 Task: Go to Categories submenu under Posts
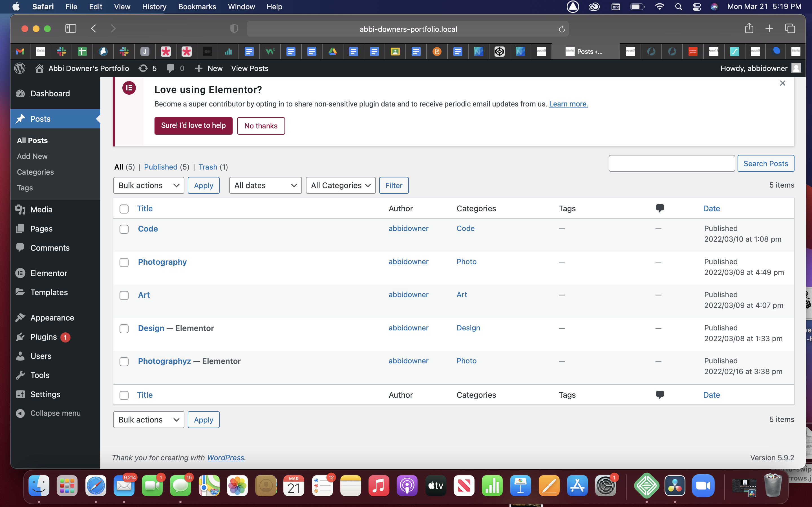tap(35, 172)
